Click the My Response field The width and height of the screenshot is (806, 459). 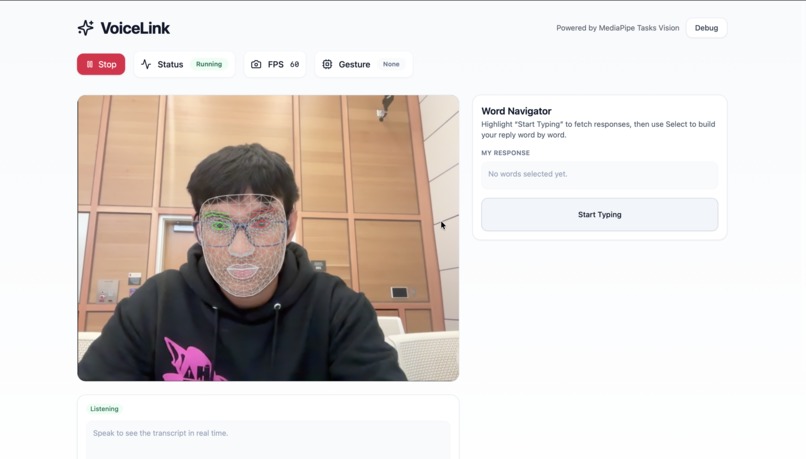point(599,174)
